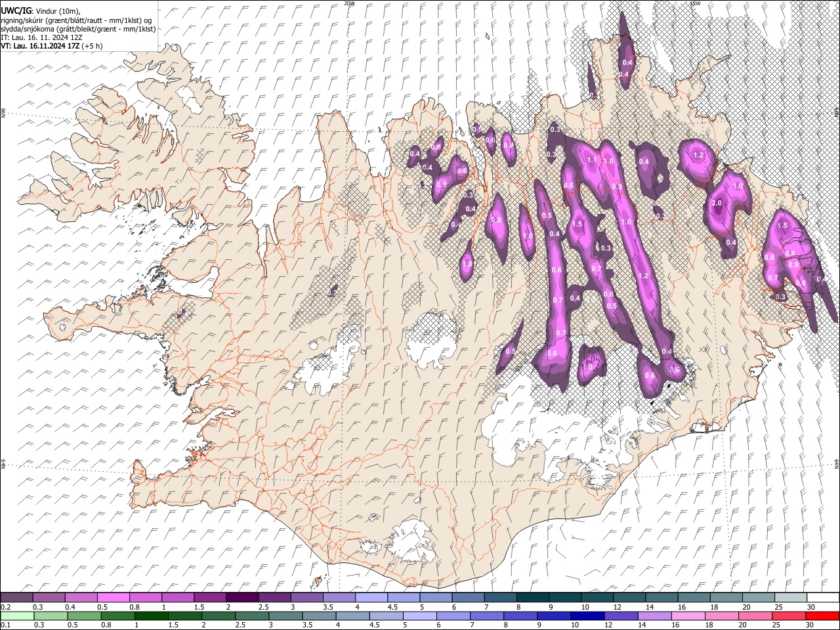
Task: Click the '2.0' precipitation value on the map
Action: pyautogui.click(x=717, y=203)
